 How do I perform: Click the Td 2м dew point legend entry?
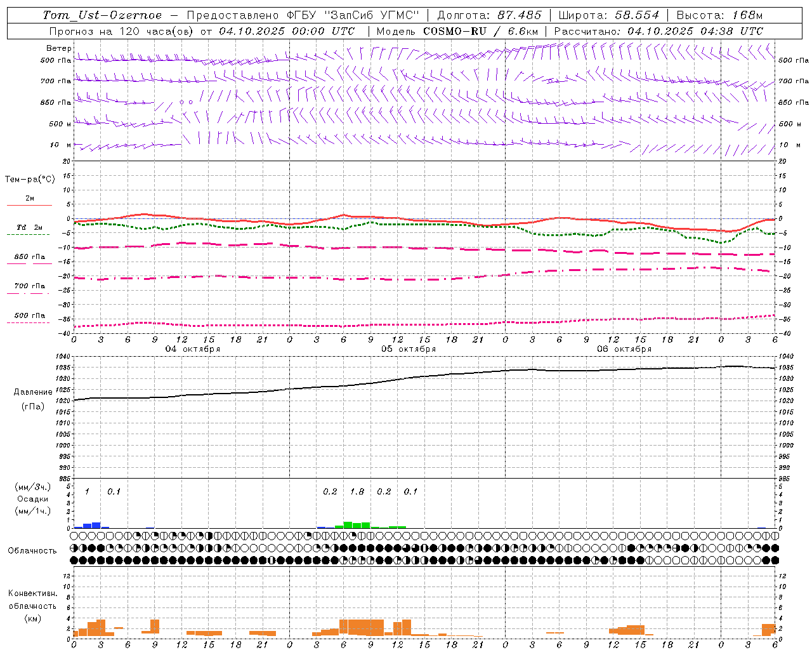(x=30, y=227)
